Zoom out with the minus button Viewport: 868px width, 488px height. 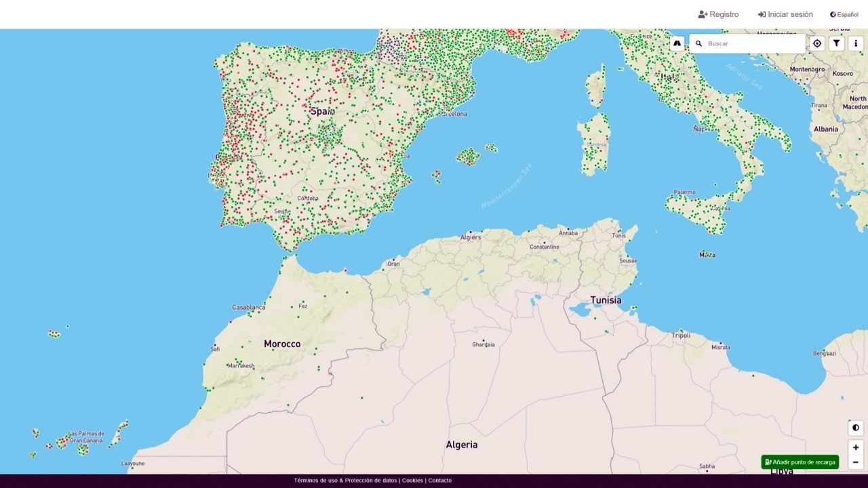pos(856,462)
